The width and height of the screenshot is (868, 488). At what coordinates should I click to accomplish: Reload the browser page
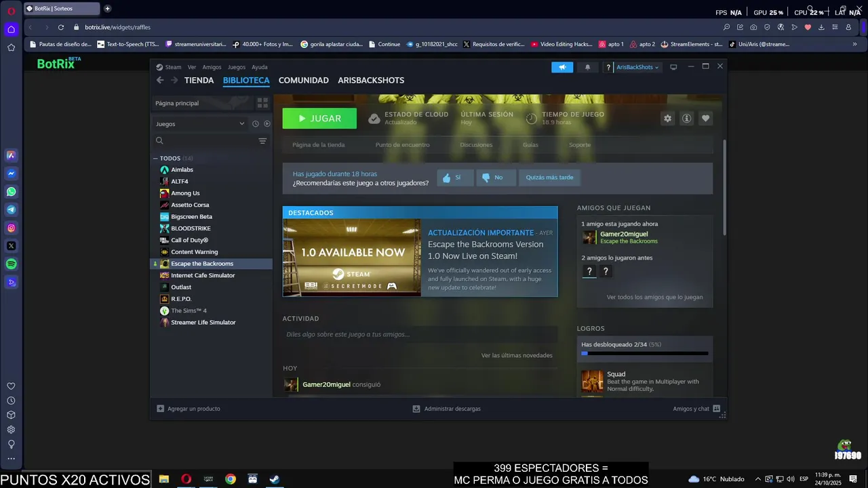[x=61, y=27]
